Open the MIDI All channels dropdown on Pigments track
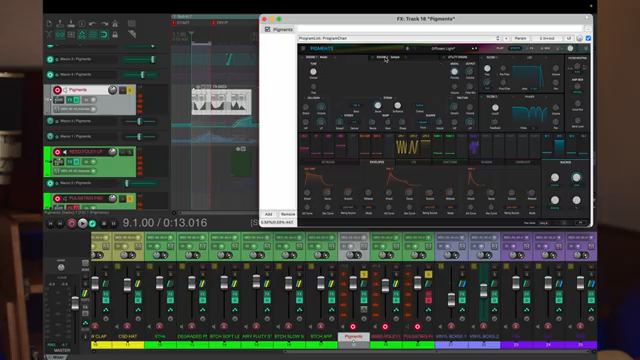 76,109
